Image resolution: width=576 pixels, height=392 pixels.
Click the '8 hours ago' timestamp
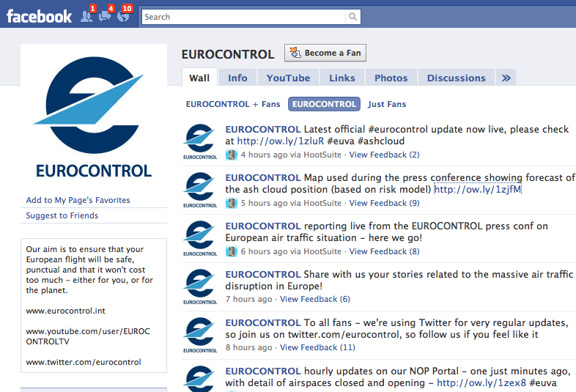click(248, 347)
